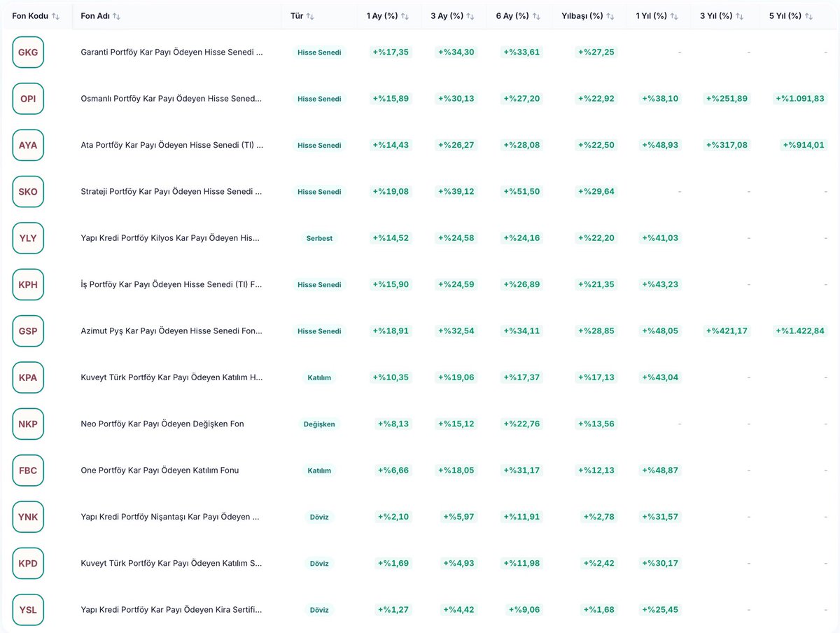The height and width of the screenshot is (633, 840).
Task: Open the YNK fund code badge
Action: coord(28,517)
